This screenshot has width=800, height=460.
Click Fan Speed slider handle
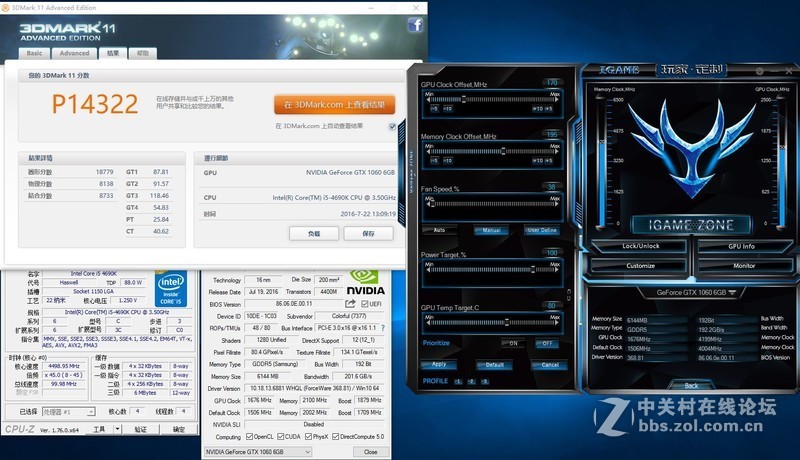(x=433, y=203)
